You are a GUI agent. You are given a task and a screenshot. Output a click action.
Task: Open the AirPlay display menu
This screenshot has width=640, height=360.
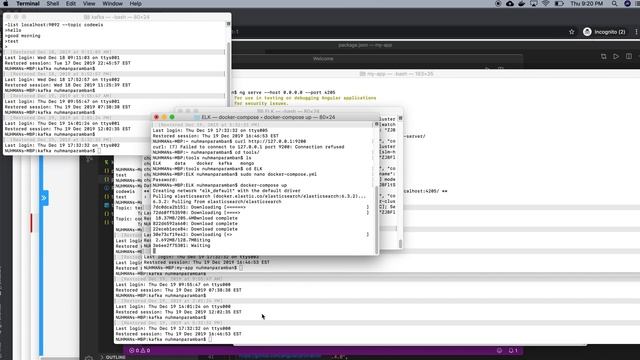coord(533,4)
